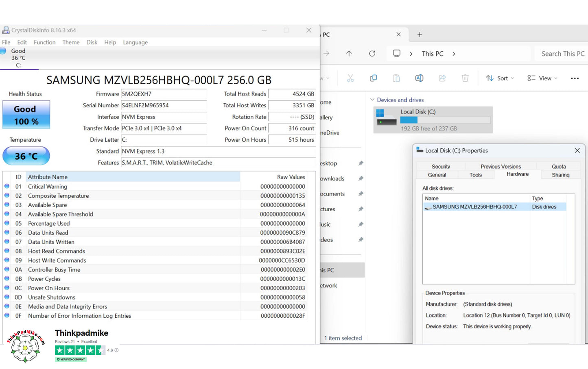Select the Composite Temperature attribute row
The width and height of the screenshot is (588, 369).
[155, 195]
